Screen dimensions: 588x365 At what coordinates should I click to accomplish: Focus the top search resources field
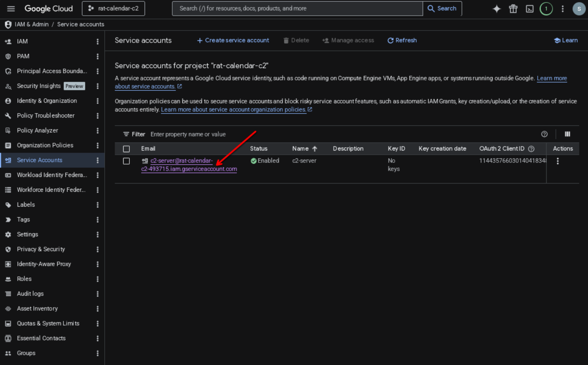[x=298, y=8]
